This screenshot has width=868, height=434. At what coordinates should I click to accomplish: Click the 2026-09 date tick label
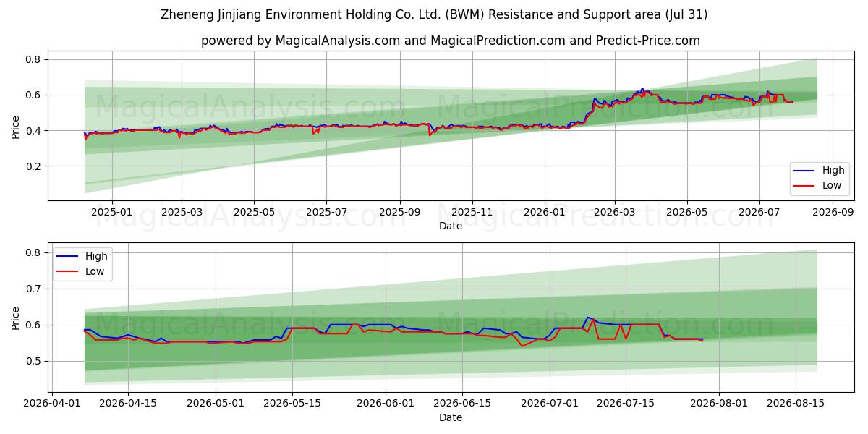833,213
